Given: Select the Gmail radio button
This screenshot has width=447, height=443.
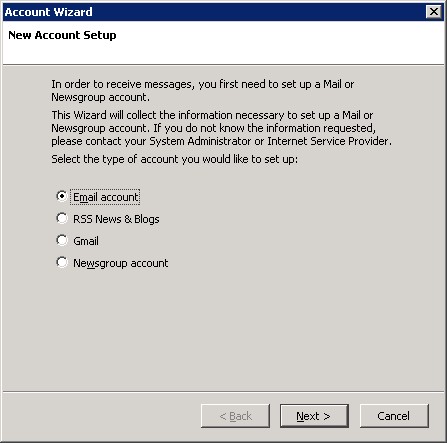Looking at the screenshot, I should click(x=62, y=240).
